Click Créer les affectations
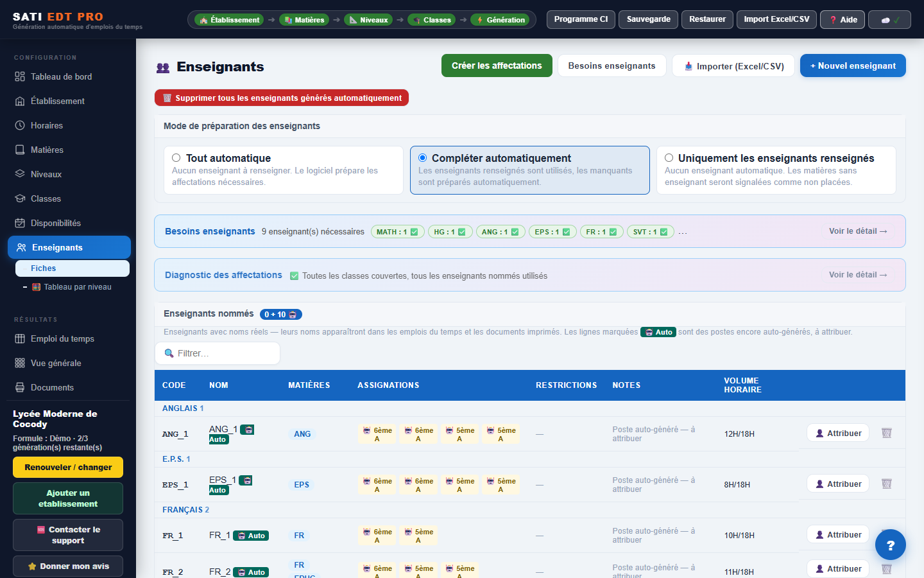The height and width of the screenshot is (578, 924). [x=497, y=66]
